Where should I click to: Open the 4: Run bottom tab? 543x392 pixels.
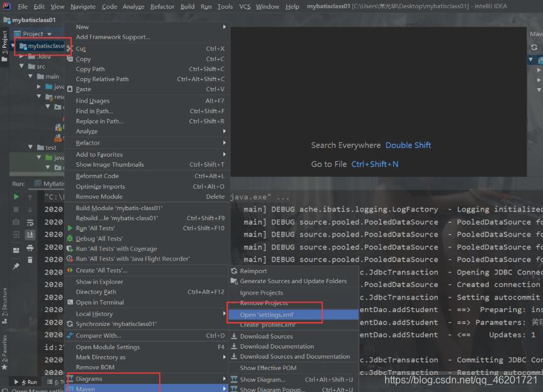[26, 382]
